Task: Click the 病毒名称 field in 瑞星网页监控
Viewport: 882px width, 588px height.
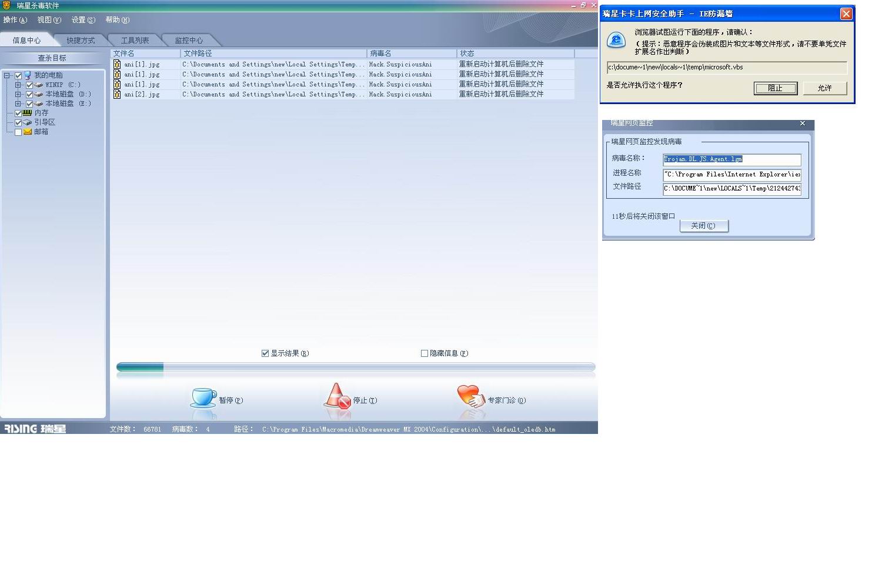Action: point(732,159)
